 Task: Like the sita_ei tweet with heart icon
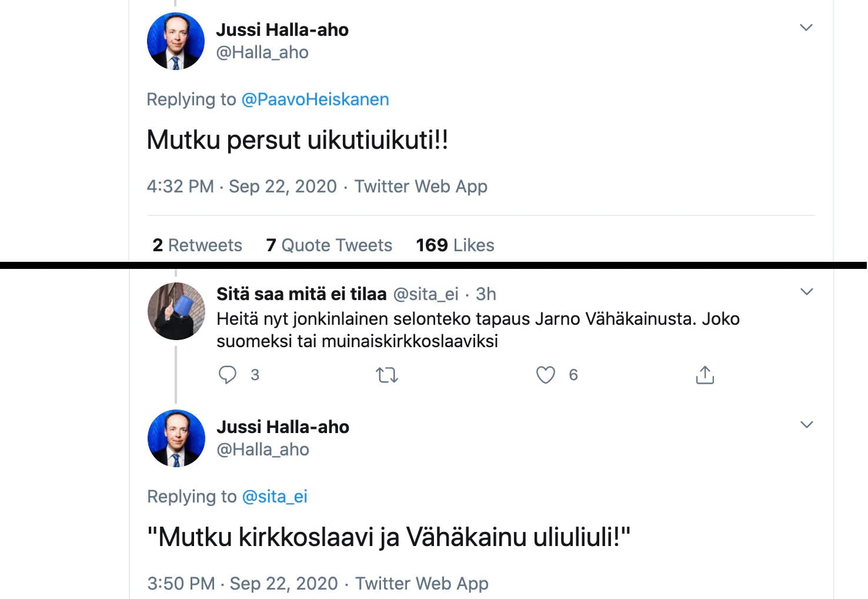coord(546,375)
